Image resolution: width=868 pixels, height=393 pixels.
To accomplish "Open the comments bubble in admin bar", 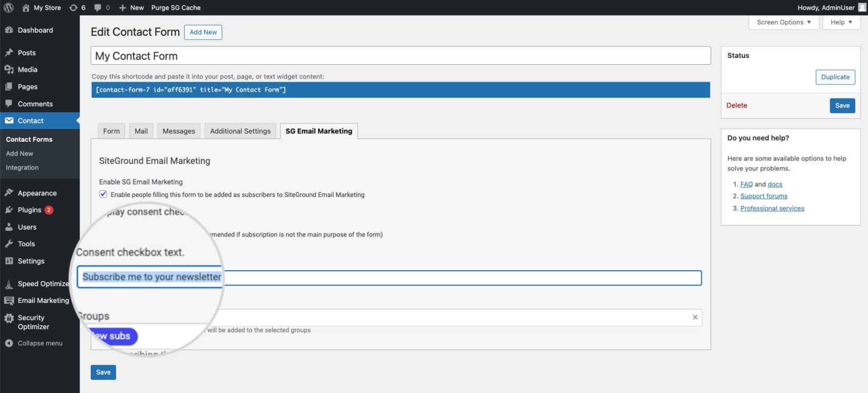I will click(x=98, y=8).
